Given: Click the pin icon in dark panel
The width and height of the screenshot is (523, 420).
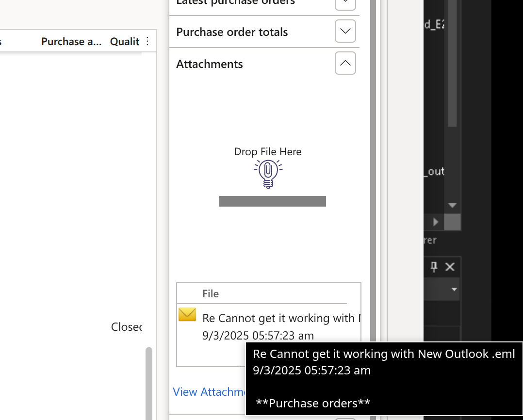Looking at the screenshot, I should (434, 266).
